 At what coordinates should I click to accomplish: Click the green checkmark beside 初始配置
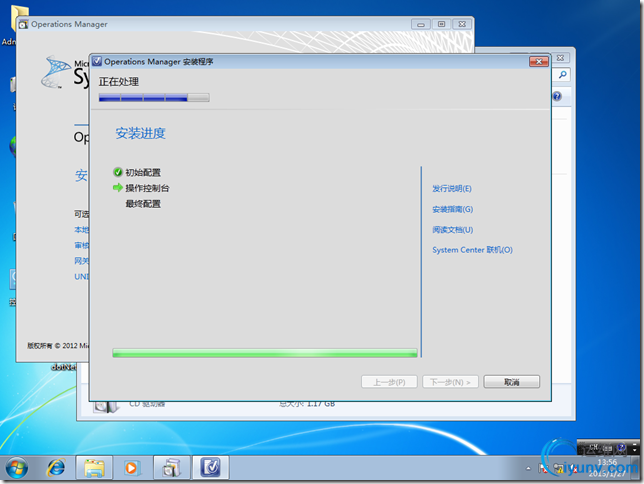point(118,172)
